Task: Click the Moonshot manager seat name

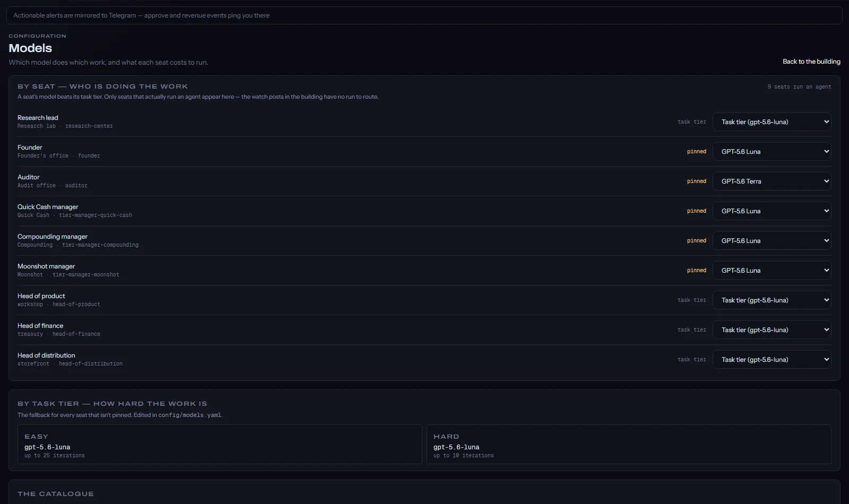Action: 46,266
